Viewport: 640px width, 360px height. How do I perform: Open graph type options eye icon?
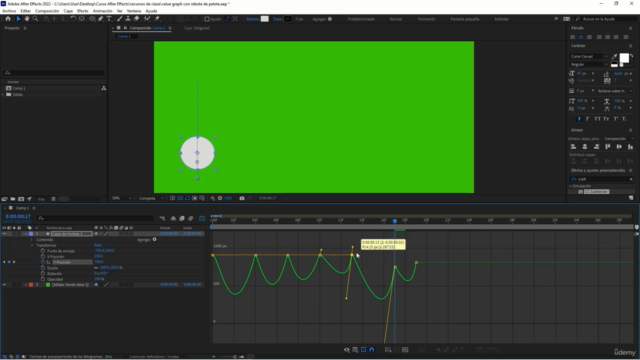point(347,350)
